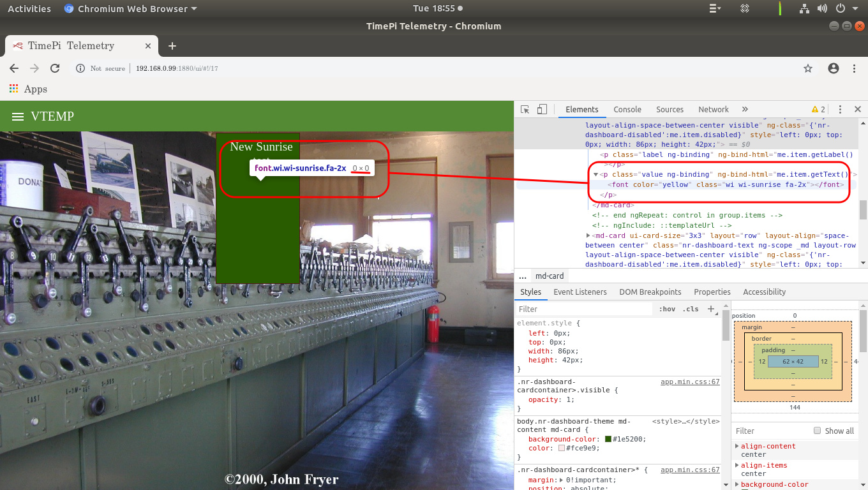Enable the Show all checkbox
Screen dimensions: 868x490
coord(817,431)
